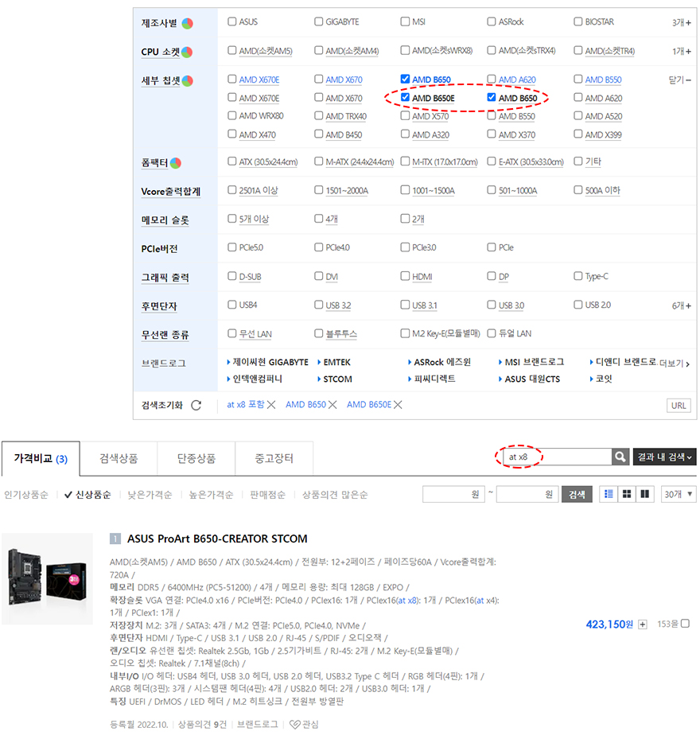Check the GIGABYTE manufacturer checkbox
Screen dimensions: 700x739
pos(319,21)
